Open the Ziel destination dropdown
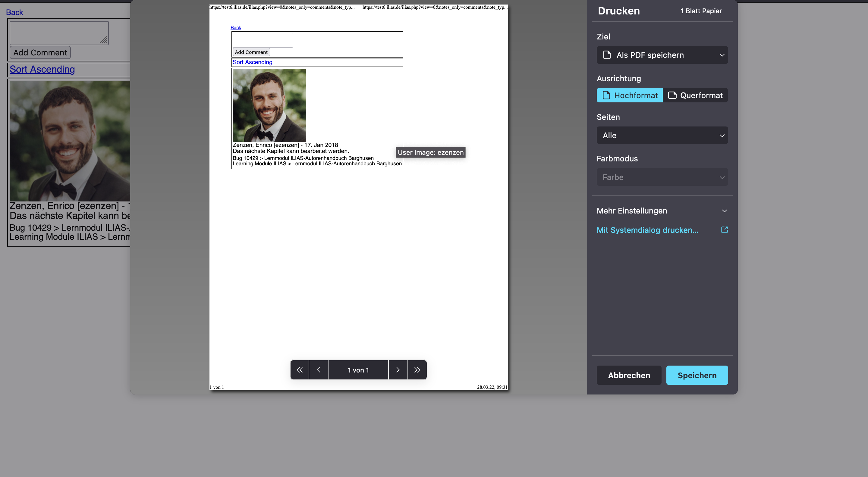Image resolution: width=868 pixels, height=477 pixels. pos(662,55)
